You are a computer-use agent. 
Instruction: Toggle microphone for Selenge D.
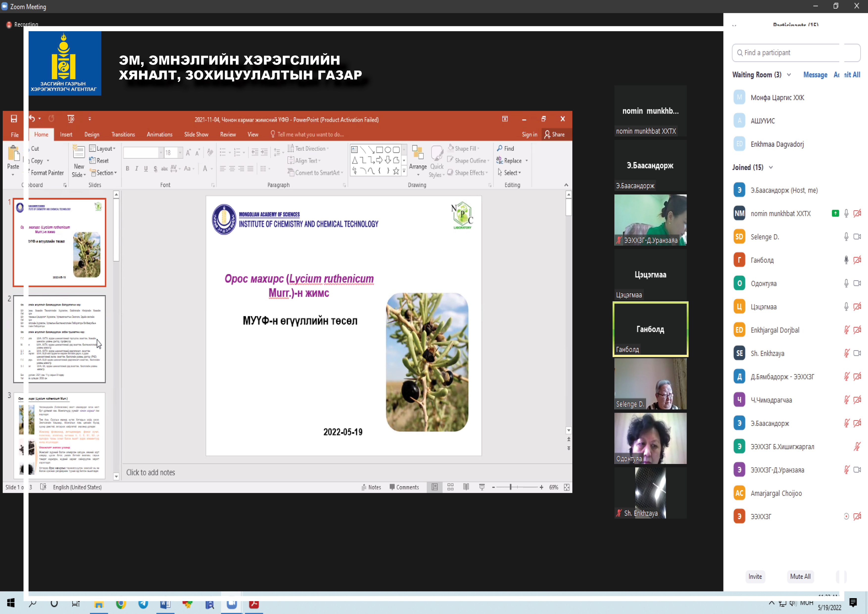[846, 237]
